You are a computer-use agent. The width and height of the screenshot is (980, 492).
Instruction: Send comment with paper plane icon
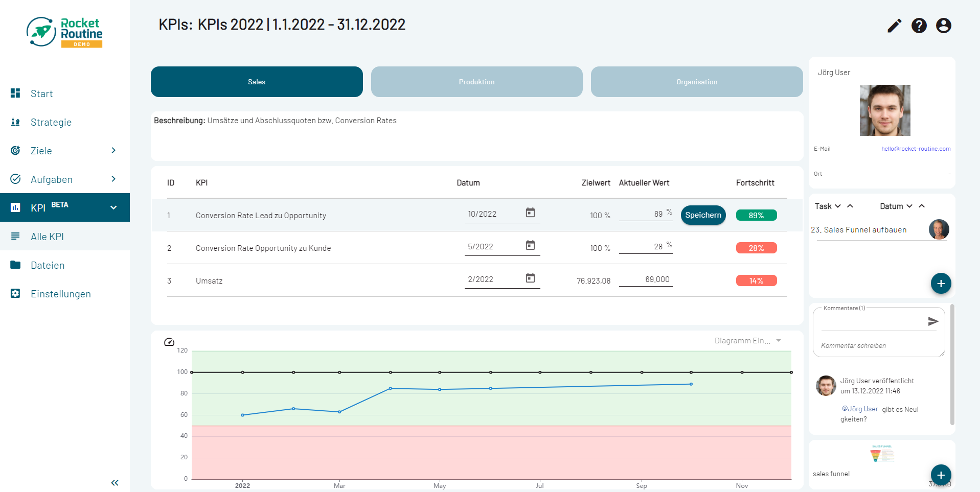coord(933,321)
